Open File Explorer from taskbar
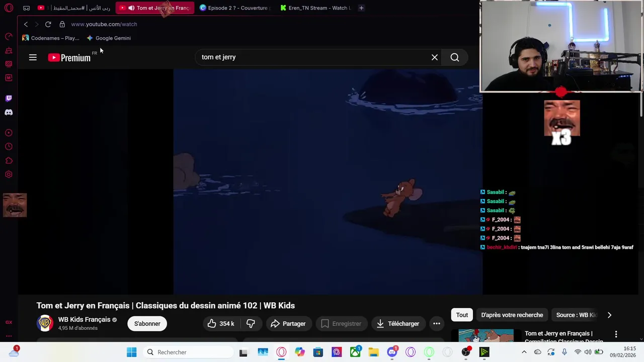This screenshot has height=362, width=644. tap(373, 352)
